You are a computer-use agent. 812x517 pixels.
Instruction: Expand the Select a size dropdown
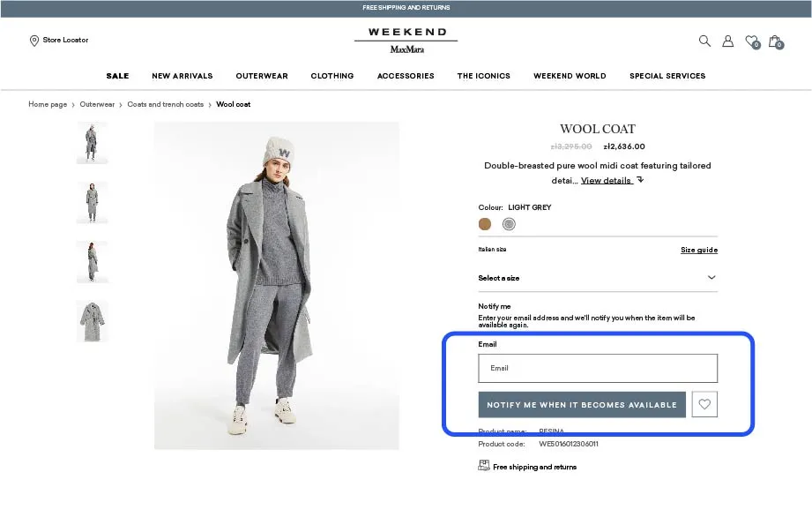pos(598,278)
